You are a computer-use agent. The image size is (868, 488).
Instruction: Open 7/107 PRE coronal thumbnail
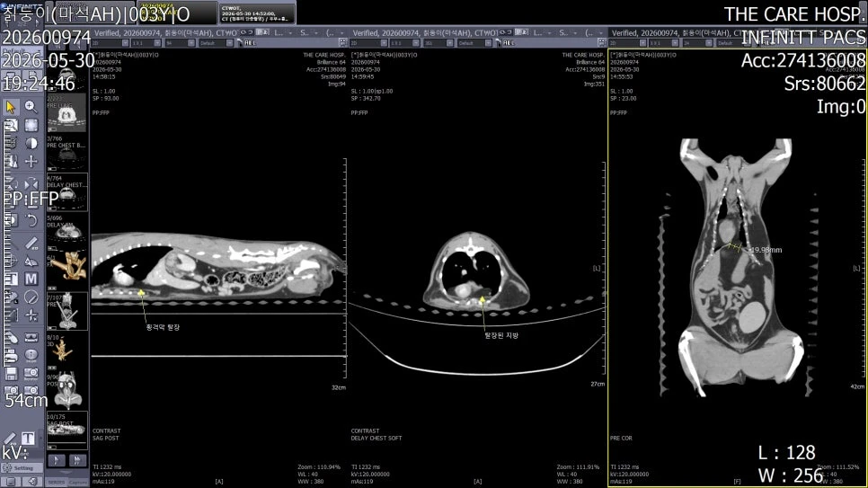coord(66,312)
